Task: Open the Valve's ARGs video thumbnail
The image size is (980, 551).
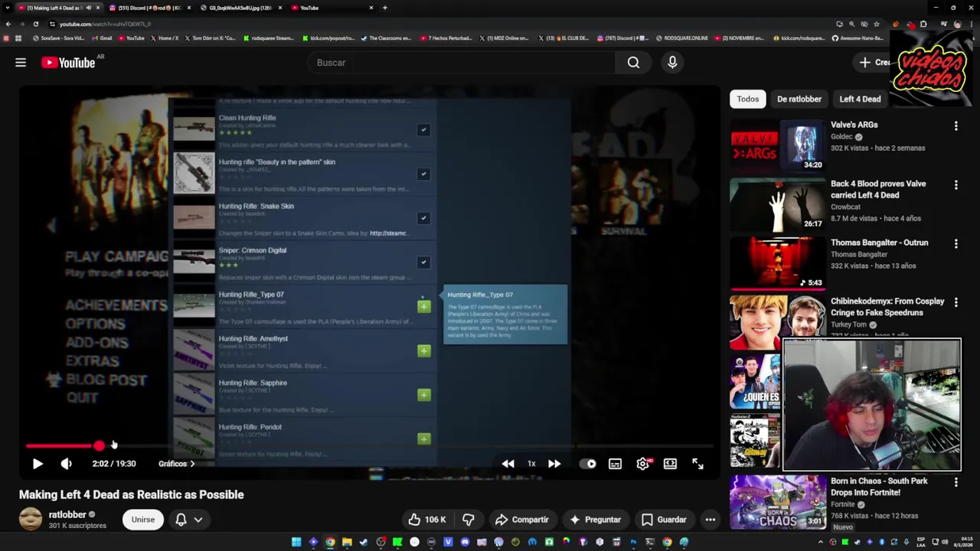Action: (777, 145)
